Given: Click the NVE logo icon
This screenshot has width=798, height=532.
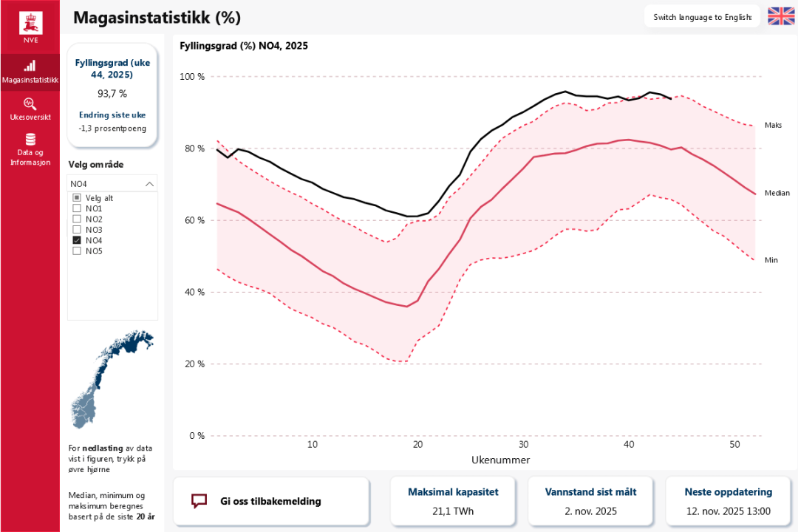Looking at the screenshot, I should point(30,24).
